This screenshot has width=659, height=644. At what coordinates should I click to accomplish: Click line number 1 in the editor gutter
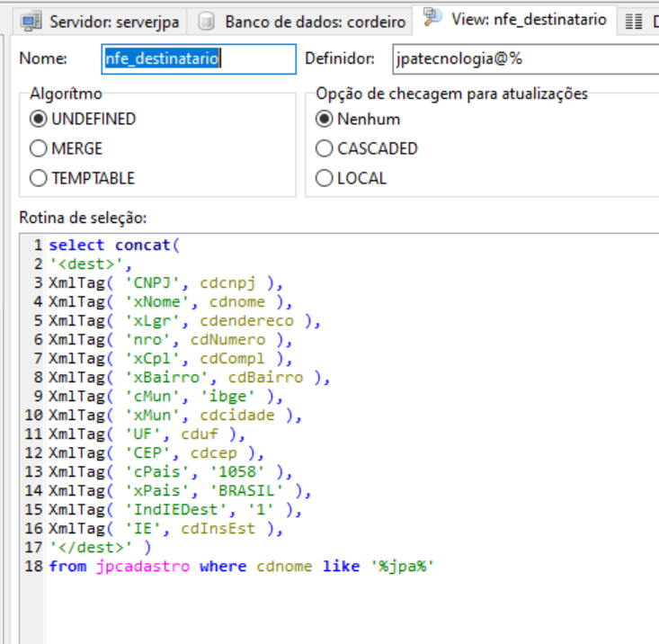point(38,245)
